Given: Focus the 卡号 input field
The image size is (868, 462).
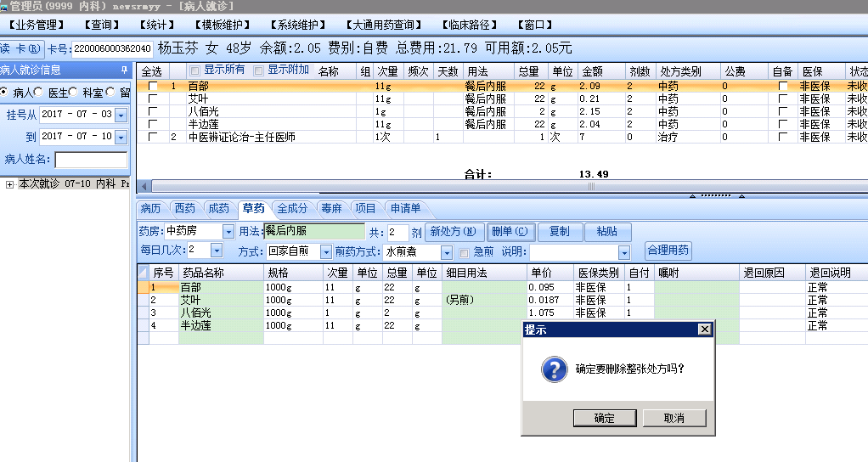Looking at the screenshot, I should (x=112, y=48).
